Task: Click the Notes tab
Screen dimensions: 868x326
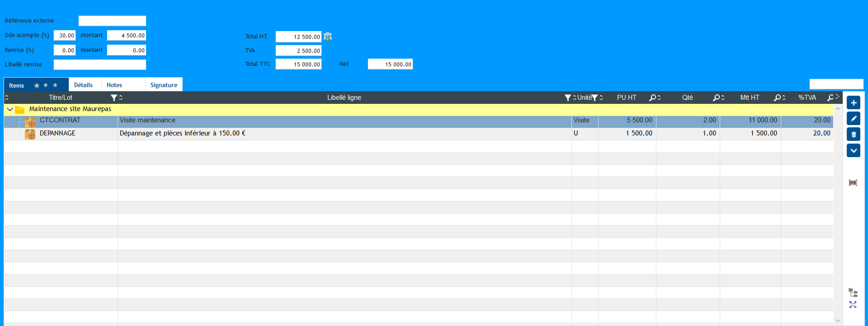Action: 114,85
